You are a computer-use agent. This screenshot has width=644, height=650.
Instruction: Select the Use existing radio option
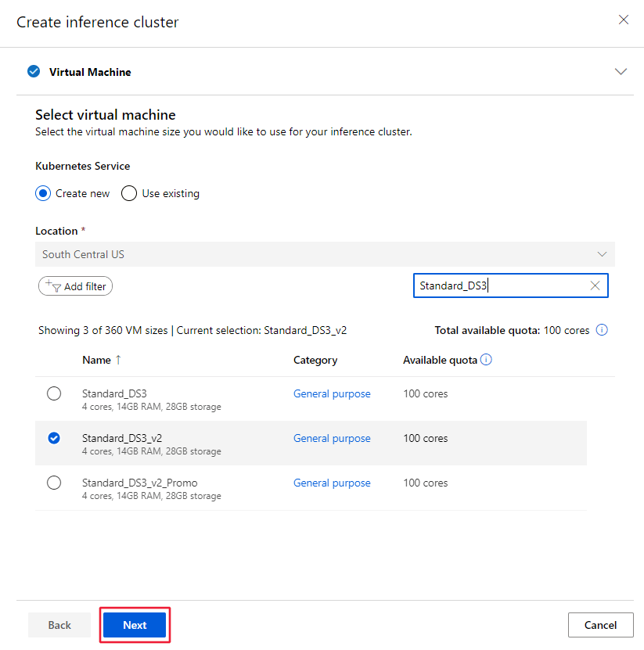point(128,193)
